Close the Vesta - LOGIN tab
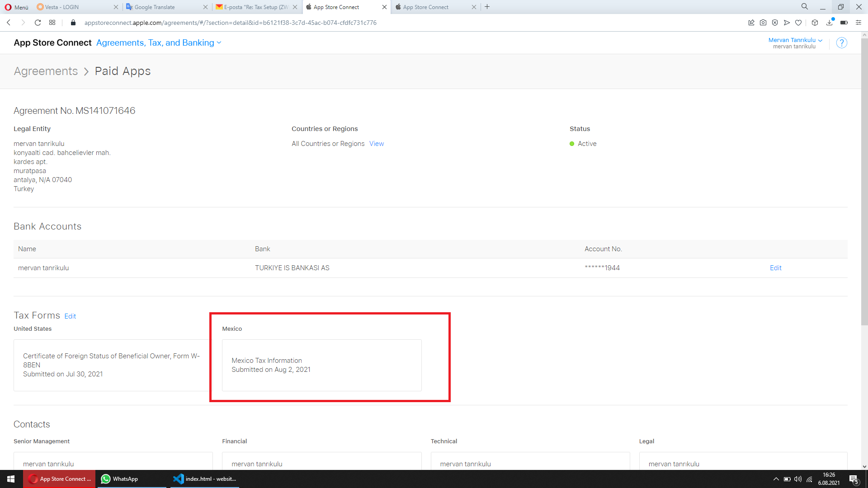The height and width of the screenshot is (488, 868). (x=116, y=7)
